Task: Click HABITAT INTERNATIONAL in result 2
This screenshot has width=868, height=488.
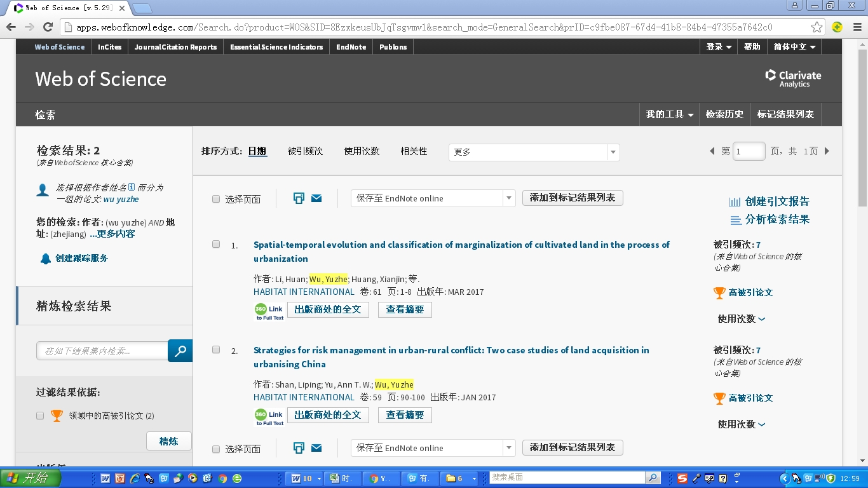Action: coord(304,397)
